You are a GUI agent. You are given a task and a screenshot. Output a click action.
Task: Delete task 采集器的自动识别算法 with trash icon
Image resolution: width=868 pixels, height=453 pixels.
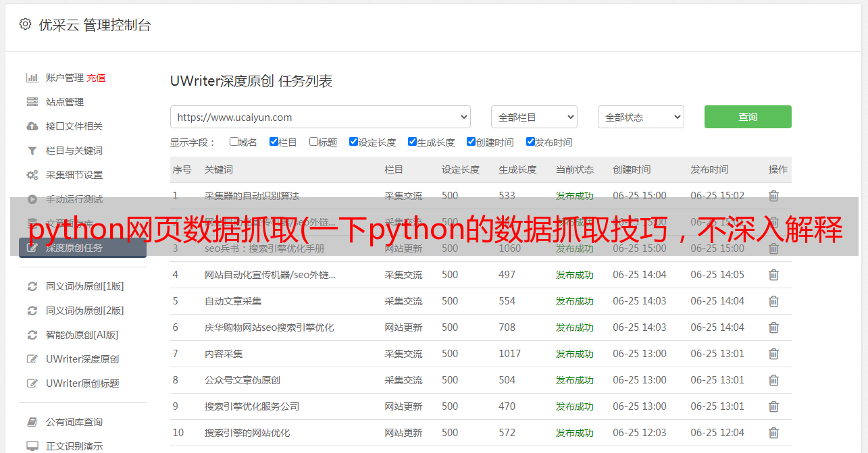[774, 196]
